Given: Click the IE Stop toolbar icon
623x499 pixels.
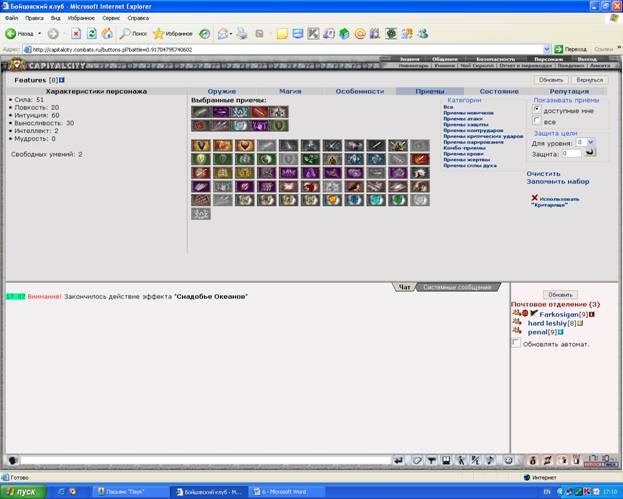Looking at the screenshot, I should coord(76,34).
